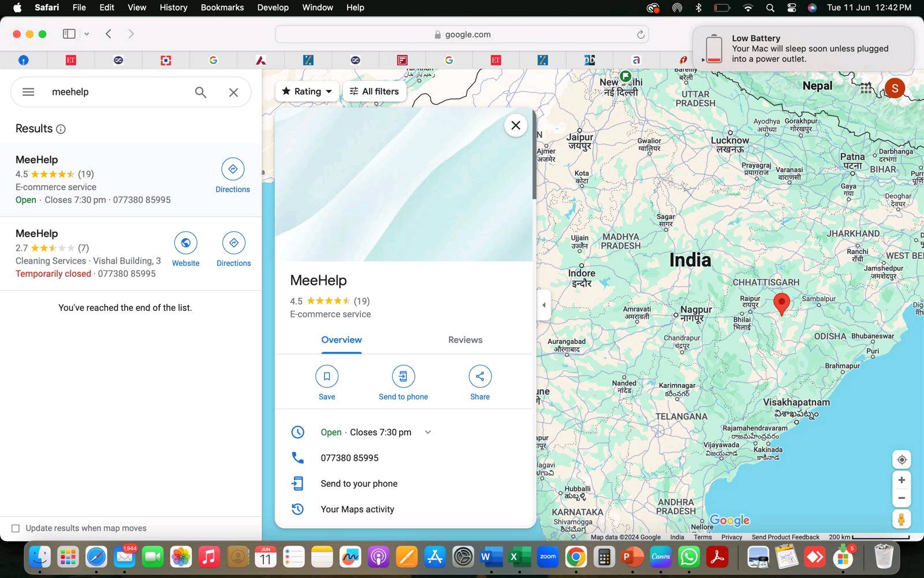Open the Bookmarks menu
The width and height of the screenshot is (924, 578).
(222, 8)
